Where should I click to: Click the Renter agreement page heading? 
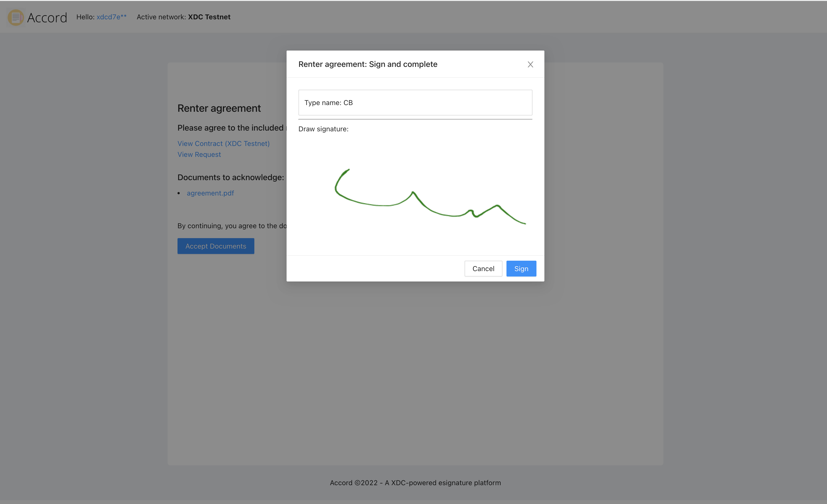219,108
